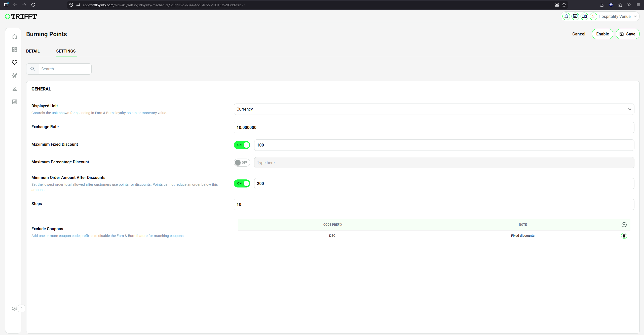Reload the page with the refresh icon
The height and width of the screenshot is (335, 644).
[33, 5]
